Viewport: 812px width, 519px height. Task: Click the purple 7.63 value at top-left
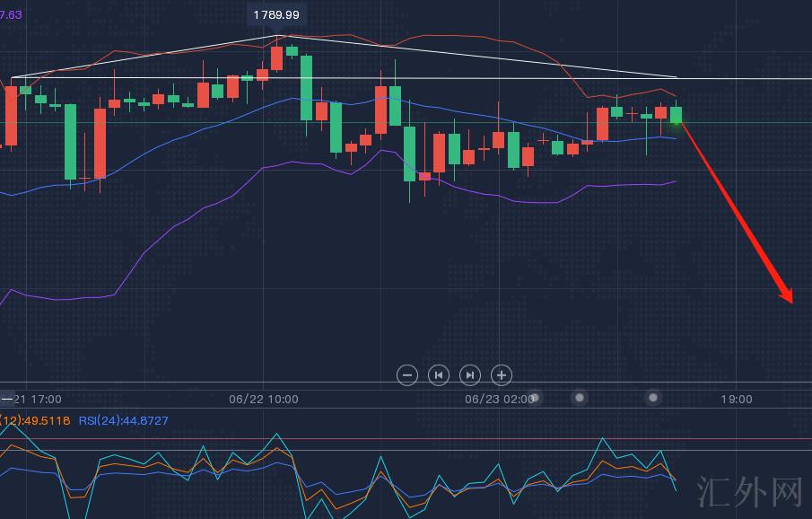click(11, 13)
